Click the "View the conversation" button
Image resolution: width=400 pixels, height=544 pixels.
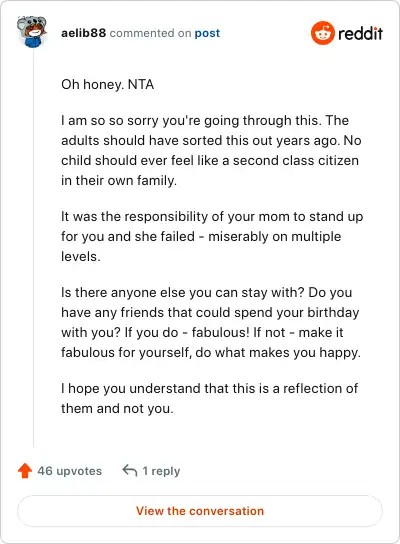point(200,511)
